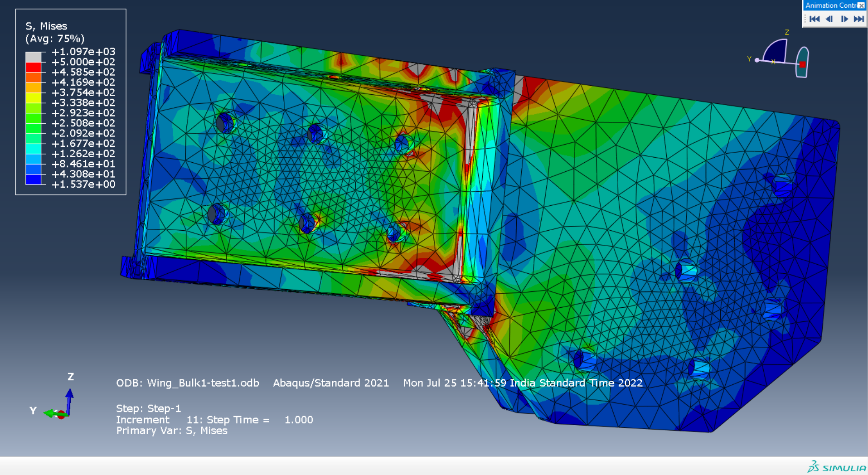Click the Y-axis handle on view compass
This screenshot has width=868, height=475.
[757, 60]
